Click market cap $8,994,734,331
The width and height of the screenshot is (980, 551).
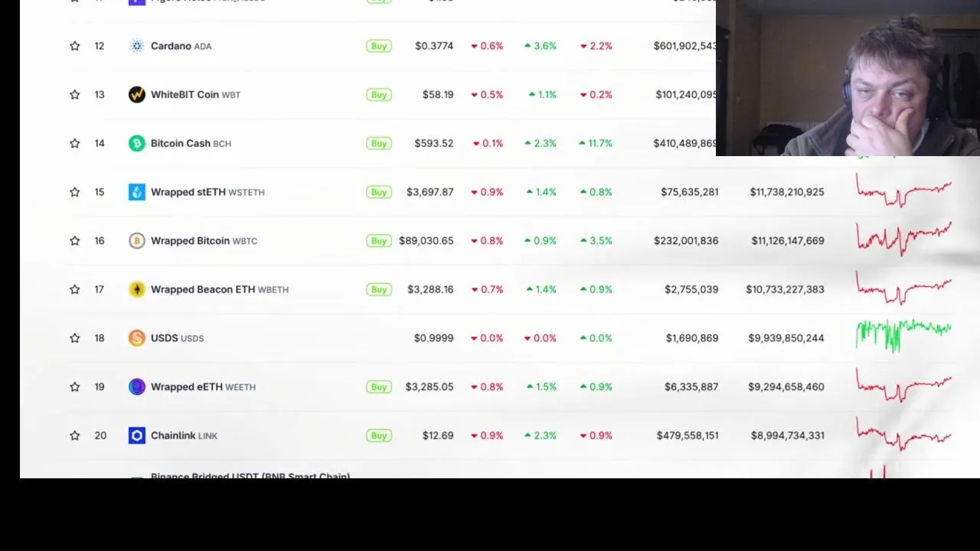[x=788, y=435]
